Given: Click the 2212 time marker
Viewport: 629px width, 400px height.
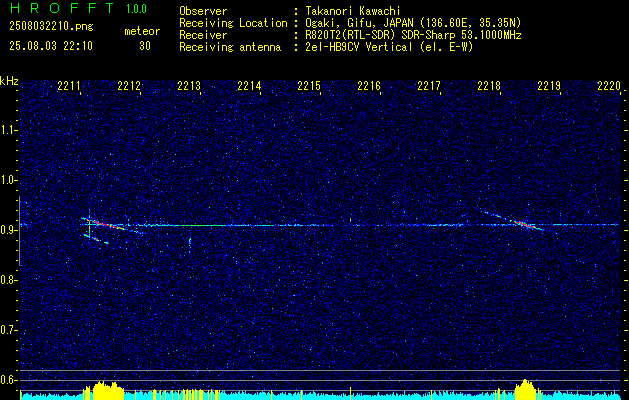Looking at the screenshot, I should [x=129, y=86].
